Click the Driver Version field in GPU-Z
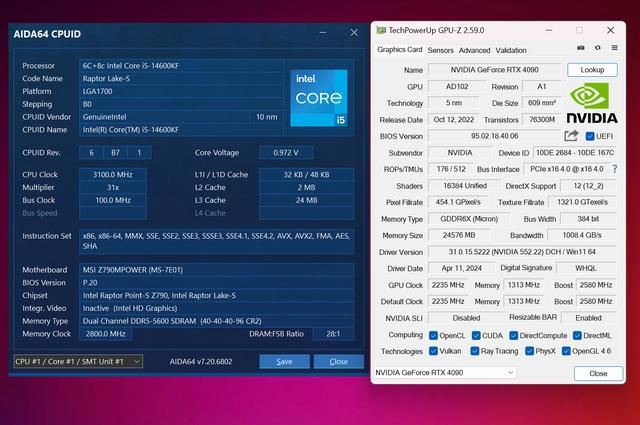 tap(522, 252)
